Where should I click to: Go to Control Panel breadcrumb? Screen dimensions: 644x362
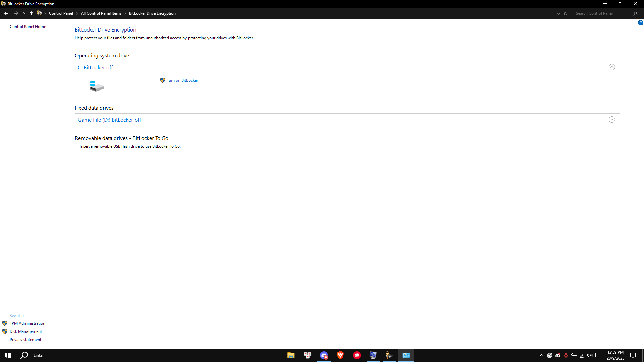pyautogui.click(x=61, y=13)
